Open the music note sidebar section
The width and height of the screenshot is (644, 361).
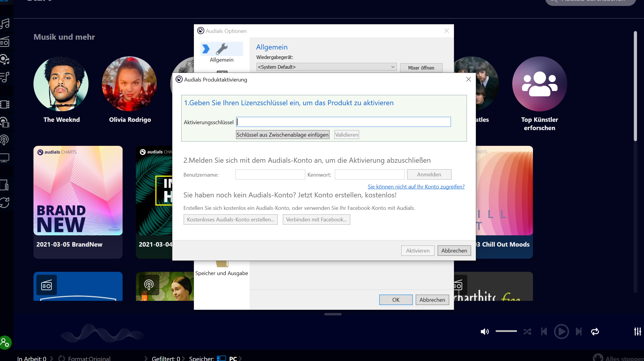(x=5, y=24)
